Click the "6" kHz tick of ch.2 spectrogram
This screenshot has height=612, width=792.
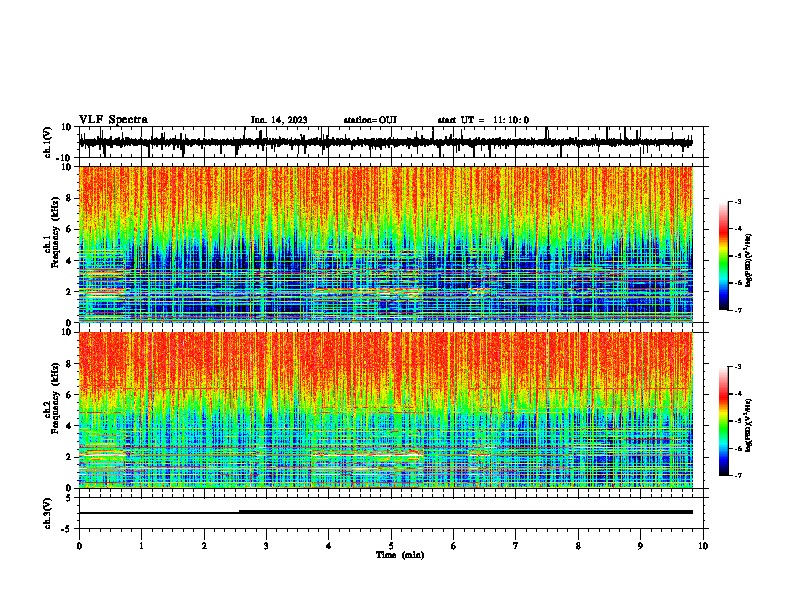pos(69,395)
